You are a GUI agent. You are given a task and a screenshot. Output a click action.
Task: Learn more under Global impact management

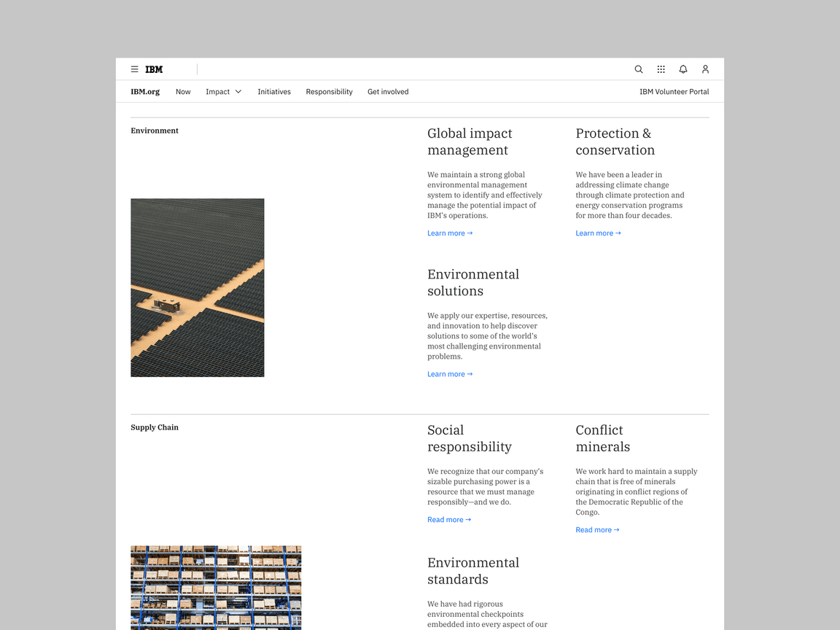click(x=450, y=233)
